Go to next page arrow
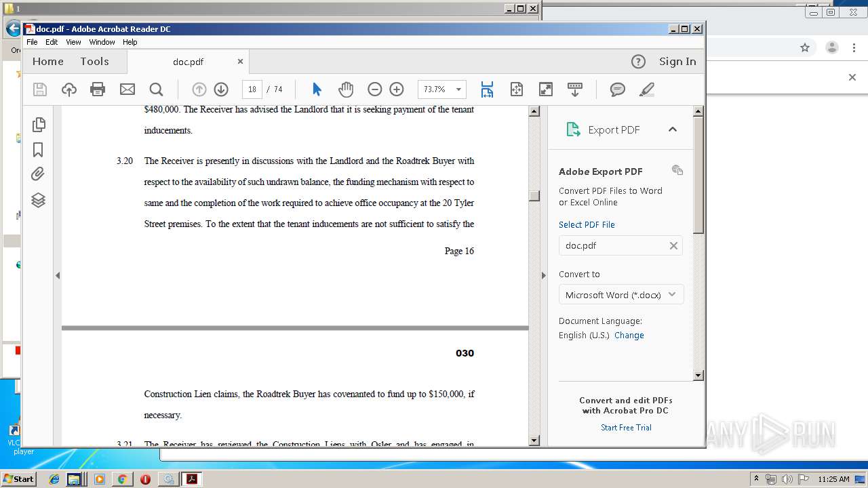 pyautogui.click(x=221, y=89)
